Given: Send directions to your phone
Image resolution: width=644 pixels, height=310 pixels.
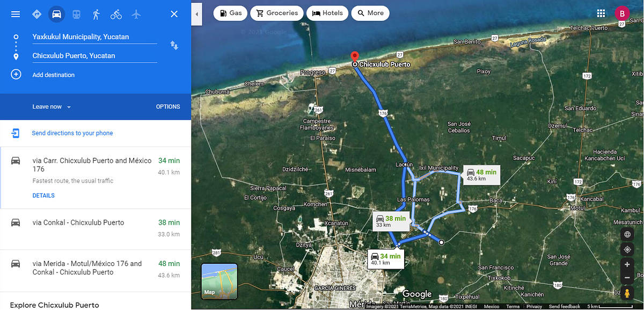Looking at the screenshot, I should (x=72, y=133).
